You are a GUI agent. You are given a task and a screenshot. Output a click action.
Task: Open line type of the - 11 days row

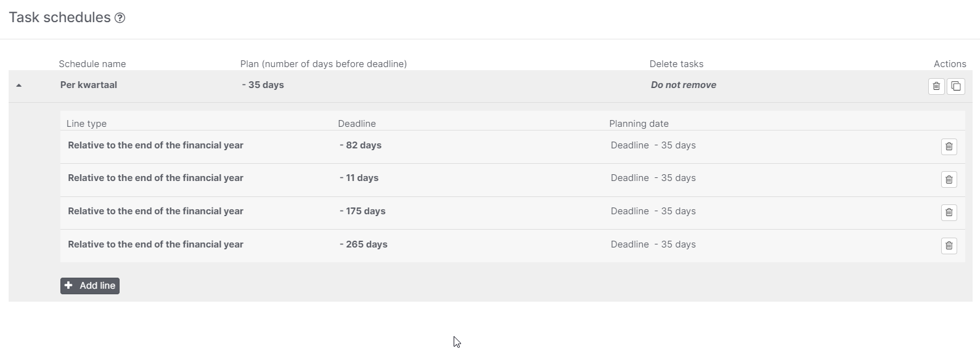(155, 178)
